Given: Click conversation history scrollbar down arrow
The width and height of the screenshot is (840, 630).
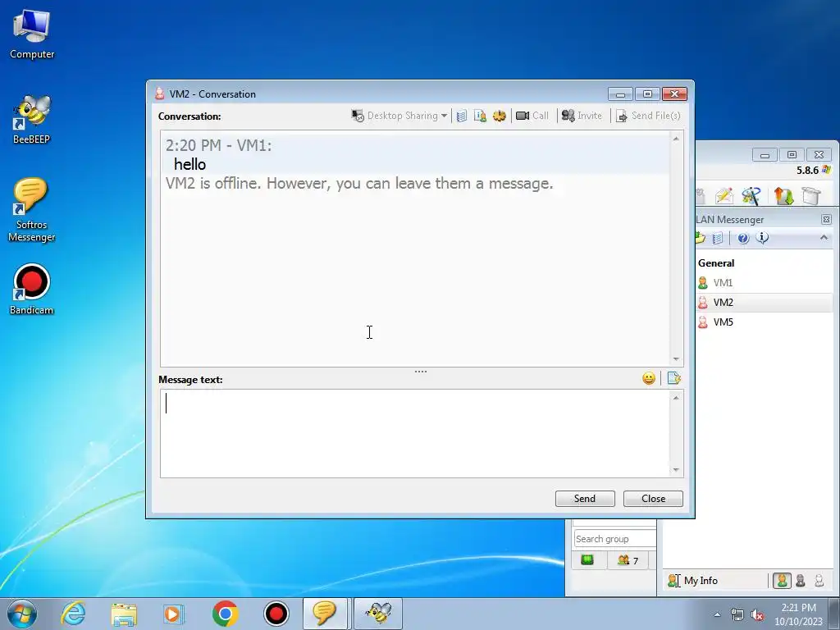Looking at the screenshot, I should point(676,359).
